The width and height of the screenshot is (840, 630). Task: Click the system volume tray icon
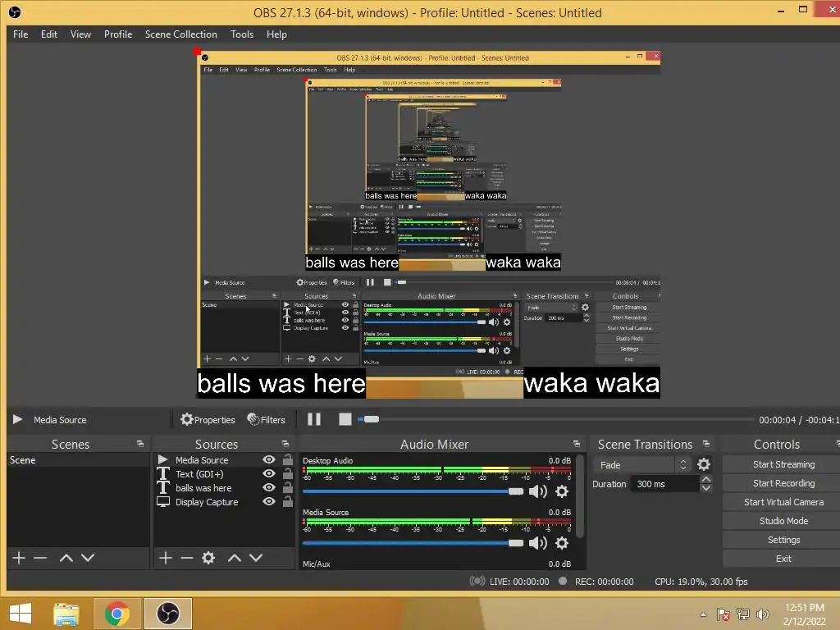[762, 614]
